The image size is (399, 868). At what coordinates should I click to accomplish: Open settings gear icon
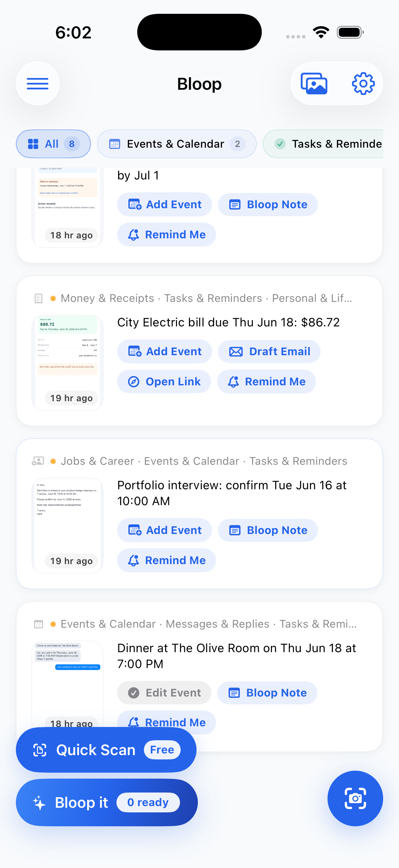point(363,83)
